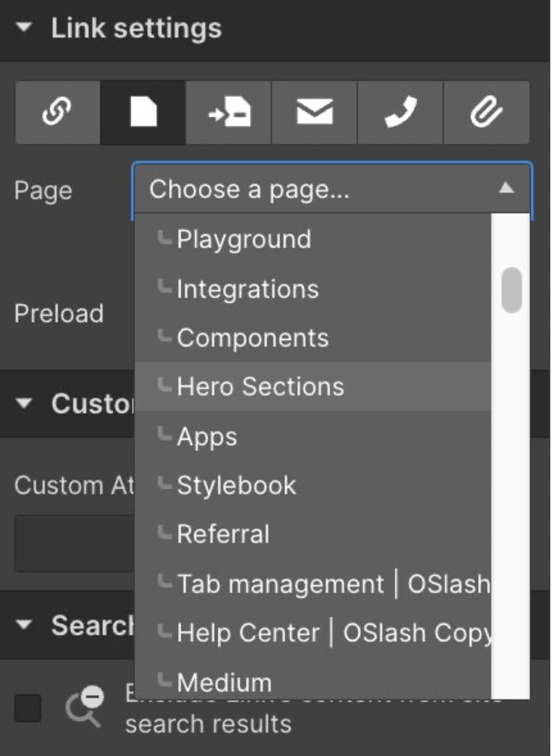This screenshot has width=554, height=756.
Task: Select the URL link type icon
Action: click(57, 112)
